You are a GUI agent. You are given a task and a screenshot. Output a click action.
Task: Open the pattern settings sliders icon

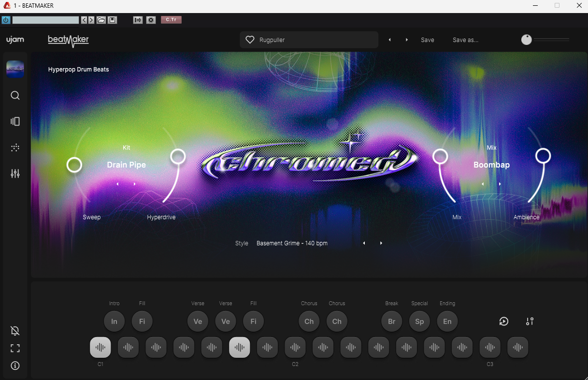(x=530, y=322)
